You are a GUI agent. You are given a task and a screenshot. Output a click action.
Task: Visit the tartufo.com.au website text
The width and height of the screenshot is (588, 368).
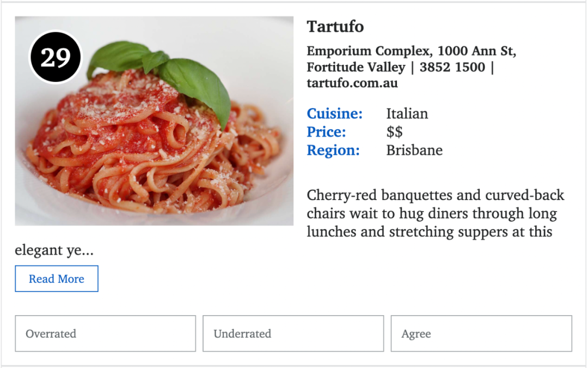pos(352,83)
